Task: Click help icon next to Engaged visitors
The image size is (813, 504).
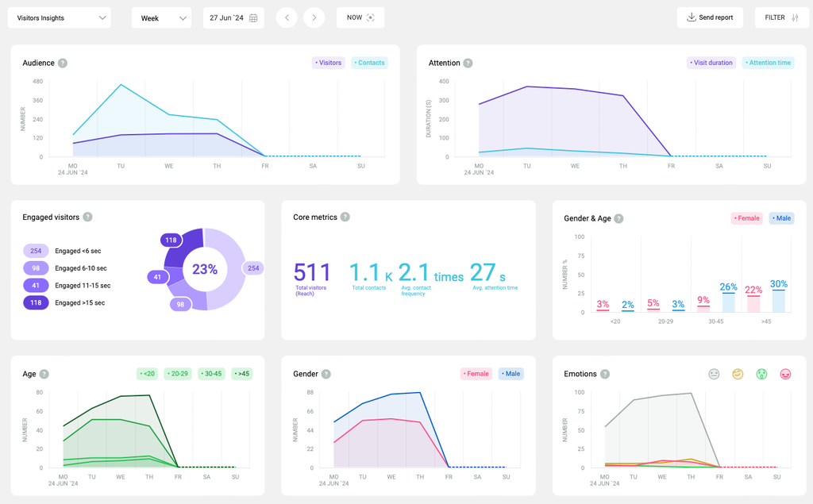Action: point(87,217)
